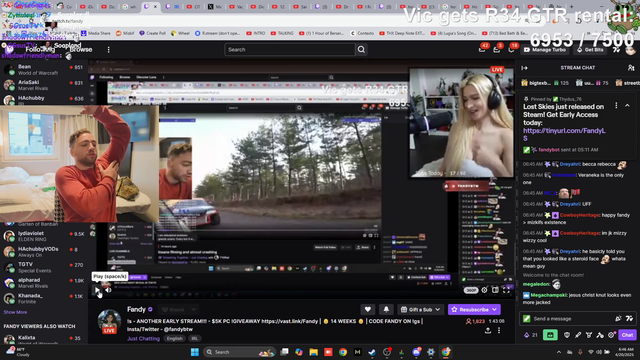Open the Twitch inbox notifications icon
This screenshot has width=640, height=360.
(x=497, y=49)
